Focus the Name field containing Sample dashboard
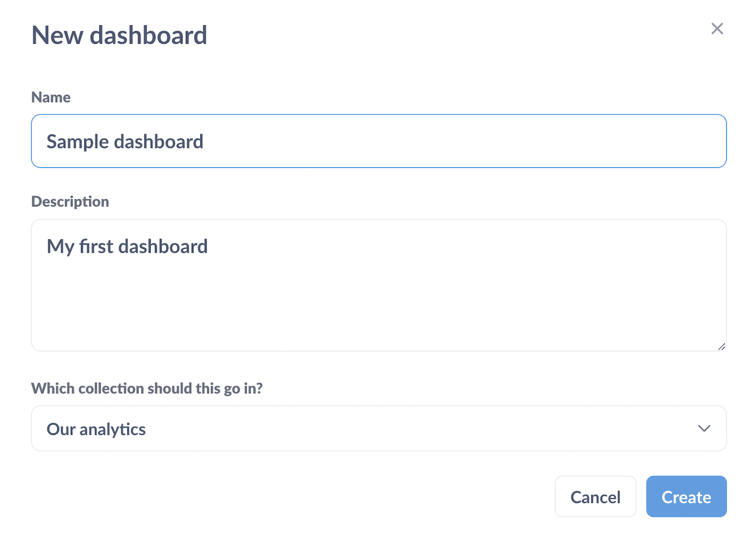 [378, 141]
